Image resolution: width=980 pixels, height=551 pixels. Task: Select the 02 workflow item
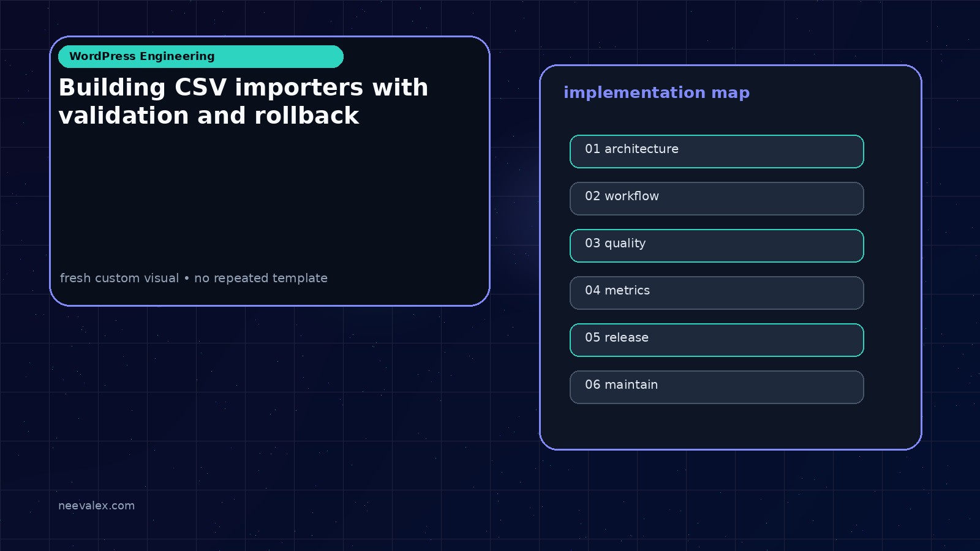pyautogui.click(x=717, y=198)
